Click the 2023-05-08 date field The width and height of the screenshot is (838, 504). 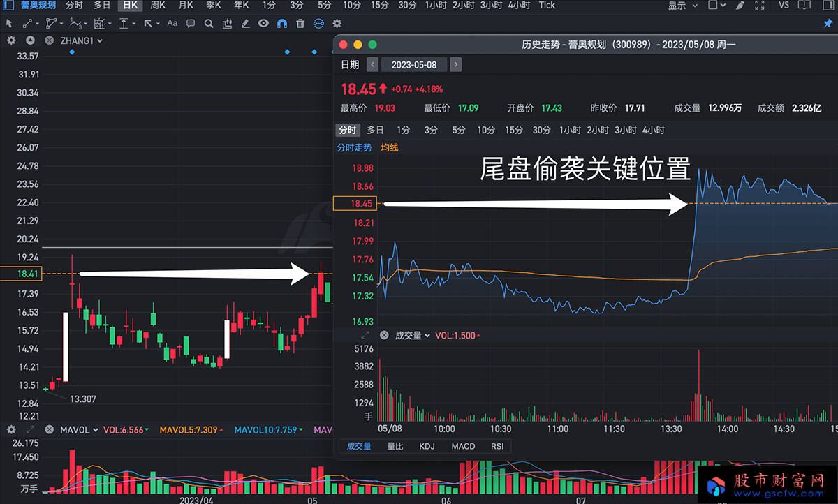click(x=414, y=64)
